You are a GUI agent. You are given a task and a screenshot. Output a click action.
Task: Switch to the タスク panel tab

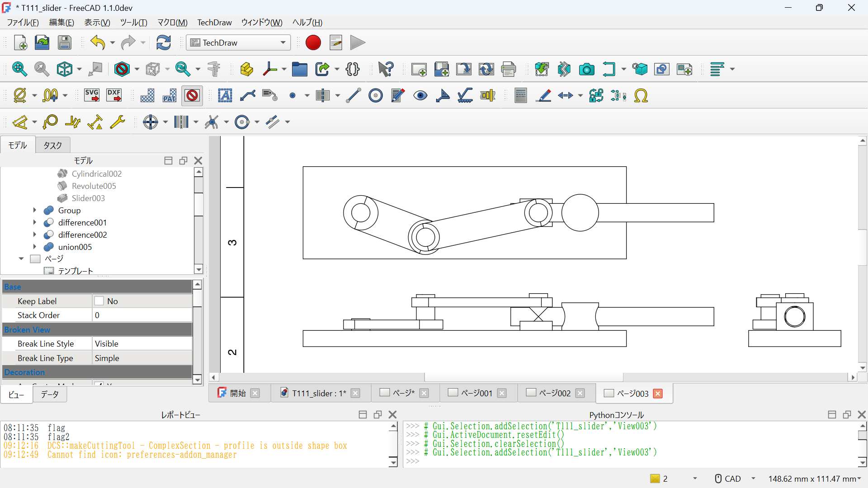pos(52,145)
